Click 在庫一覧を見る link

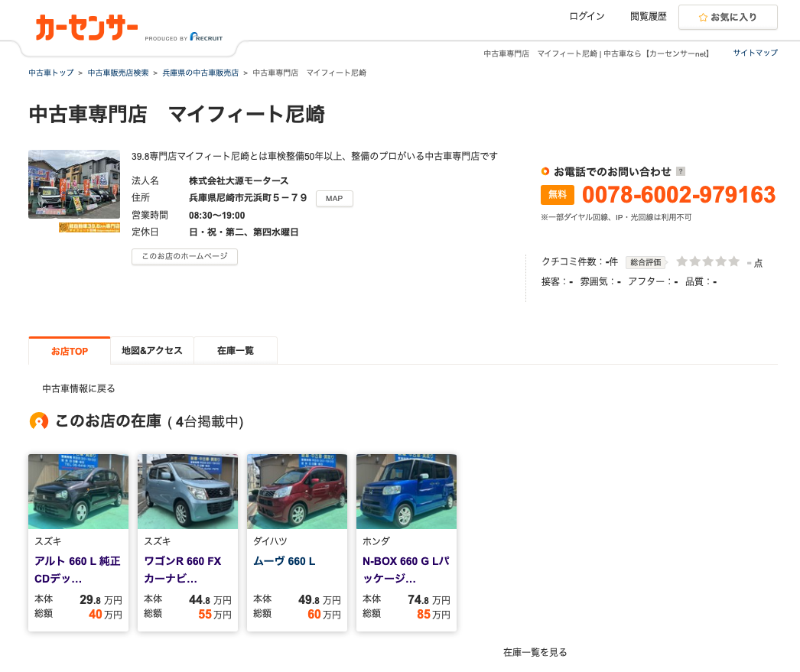(x=535, y=652)
